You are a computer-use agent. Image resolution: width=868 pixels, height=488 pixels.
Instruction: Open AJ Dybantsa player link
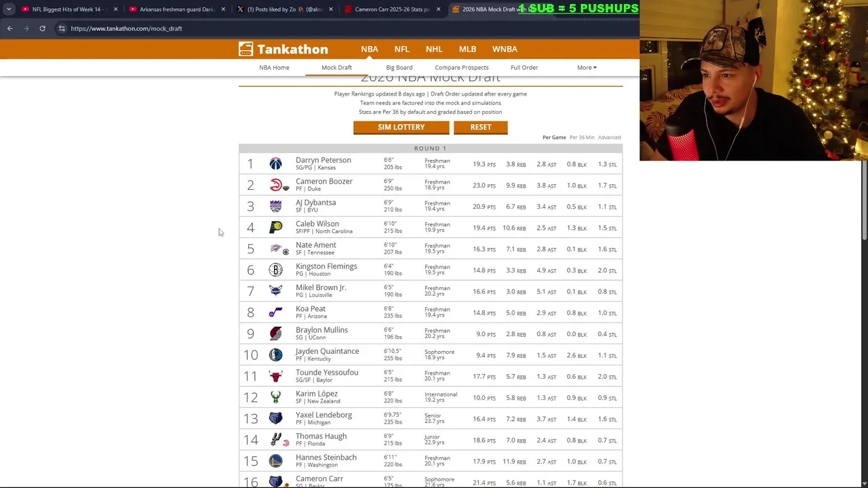point(315,203)
